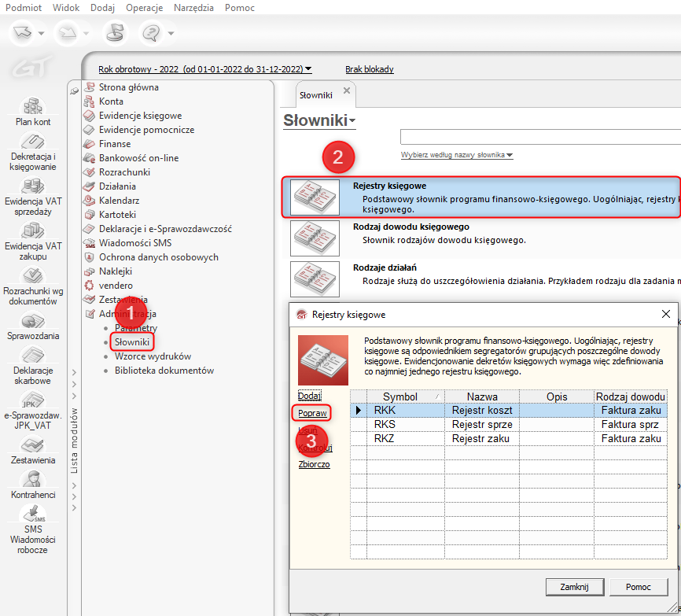Open the Podmiot menu
The height and width of the screenshot is (616, 681).
[24, 8]
